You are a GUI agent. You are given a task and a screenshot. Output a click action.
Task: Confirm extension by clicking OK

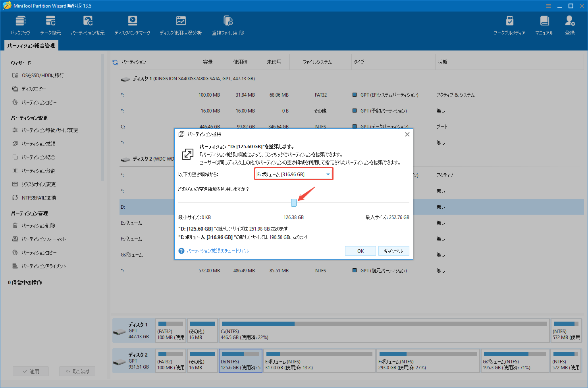(360, 250)
